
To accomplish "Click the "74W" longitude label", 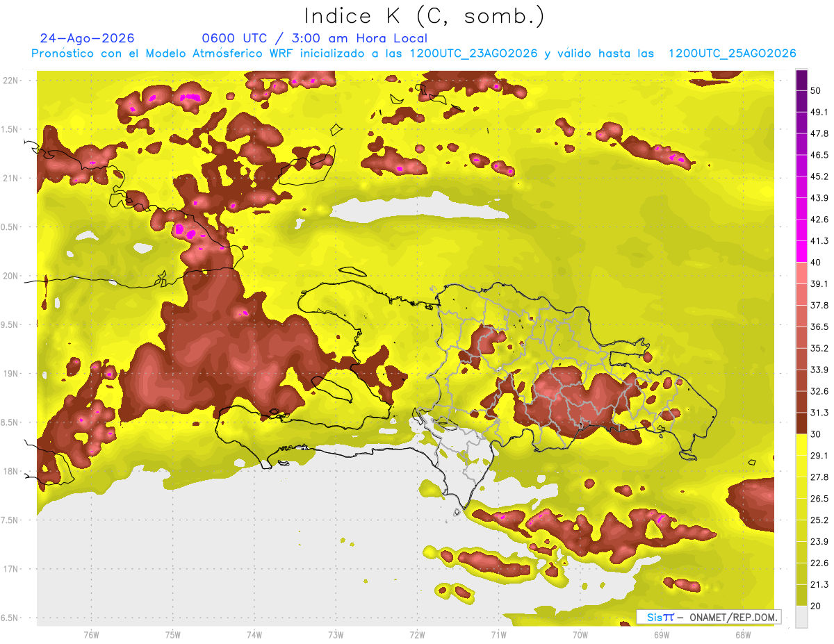I will pyautogui.click(x=254, y=635).
